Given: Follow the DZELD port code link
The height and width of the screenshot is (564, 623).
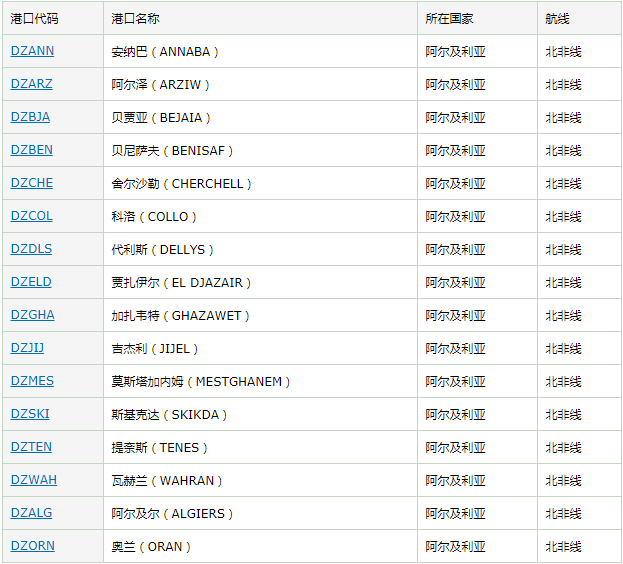Looking at the screenshot, I should [x=31, y=282].
